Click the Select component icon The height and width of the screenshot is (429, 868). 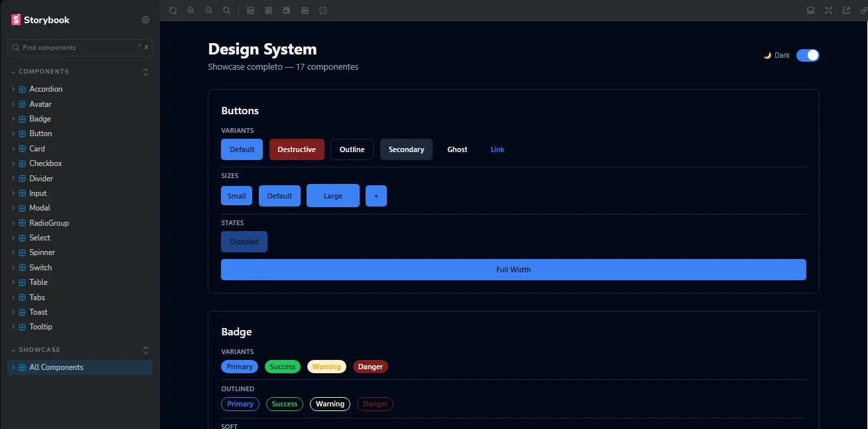click(23, 238)
